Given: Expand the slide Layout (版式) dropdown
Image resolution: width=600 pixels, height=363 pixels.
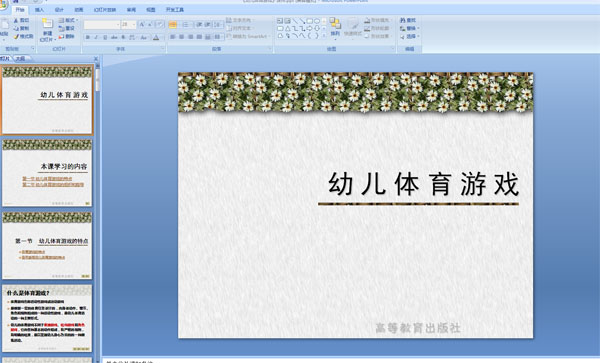Looking at the screenshot, I should pos(68,20).
